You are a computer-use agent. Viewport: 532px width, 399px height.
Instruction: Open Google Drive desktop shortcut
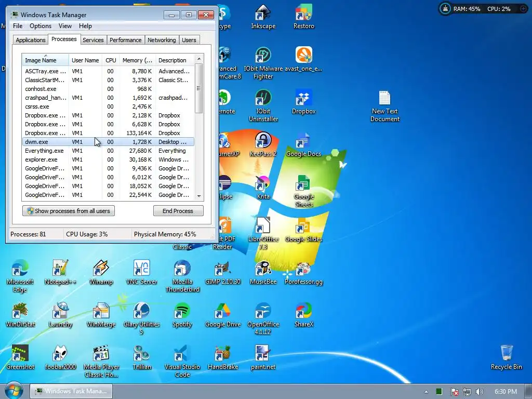click(222, 315)
